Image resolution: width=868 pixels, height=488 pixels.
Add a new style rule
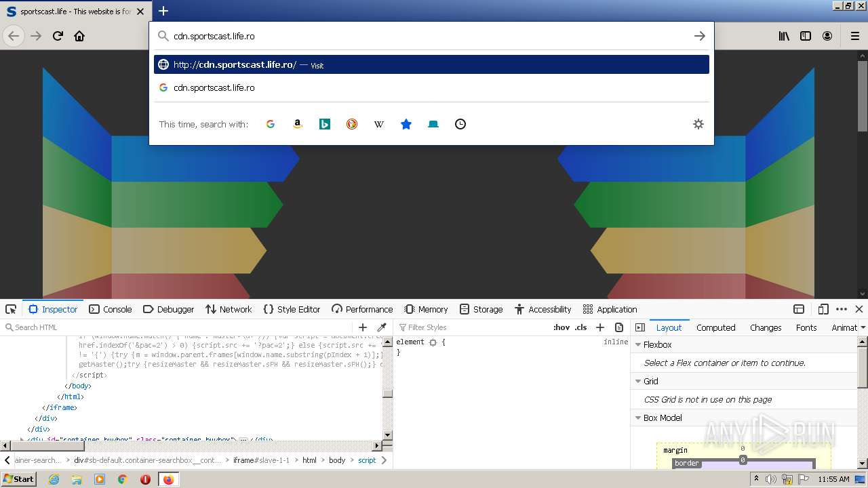tap(600, 327)
